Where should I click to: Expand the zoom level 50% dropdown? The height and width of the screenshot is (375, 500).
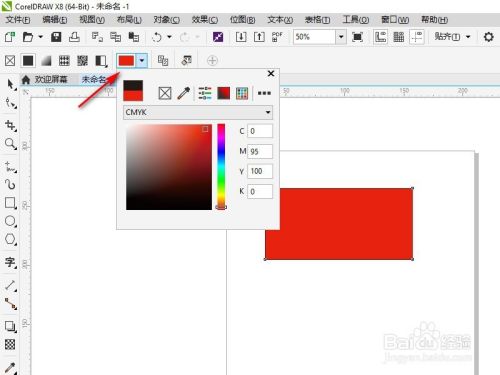[341, 37]
